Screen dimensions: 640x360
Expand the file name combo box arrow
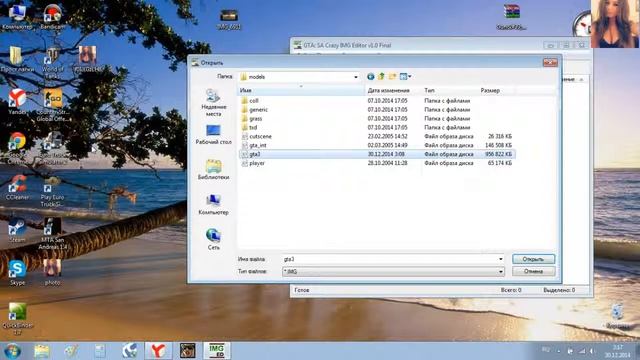tap(500, 259)
